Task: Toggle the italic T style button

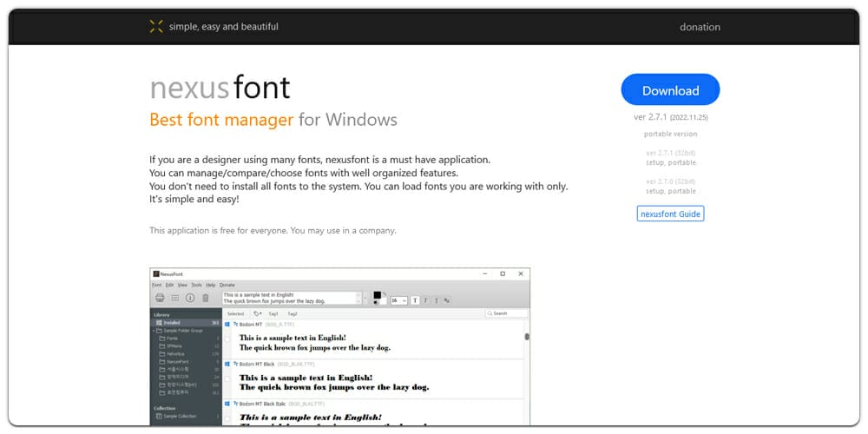Action: pos(437,300)
